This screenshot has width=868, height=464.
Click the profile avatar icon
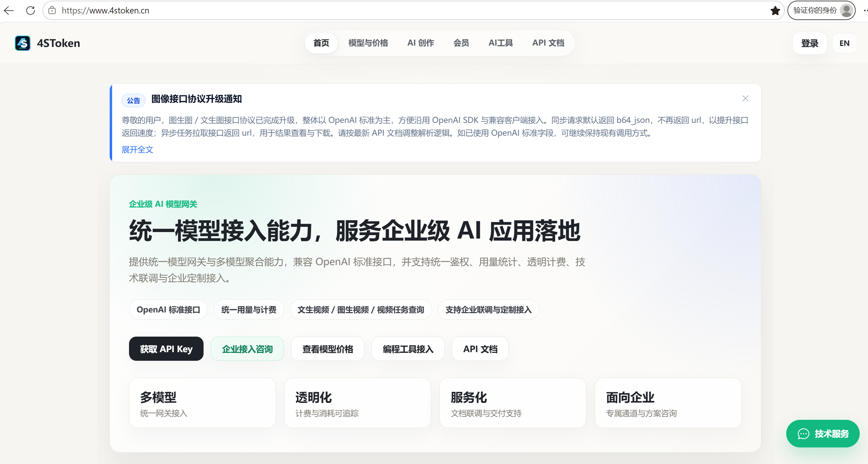tap(846, 10)
